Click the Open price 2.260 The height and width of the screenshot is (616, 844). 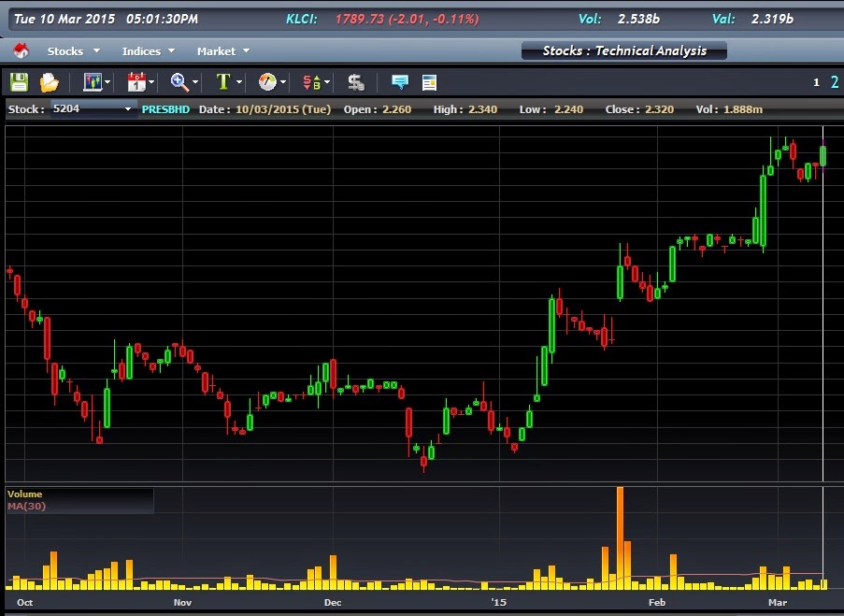pos(396,109)
